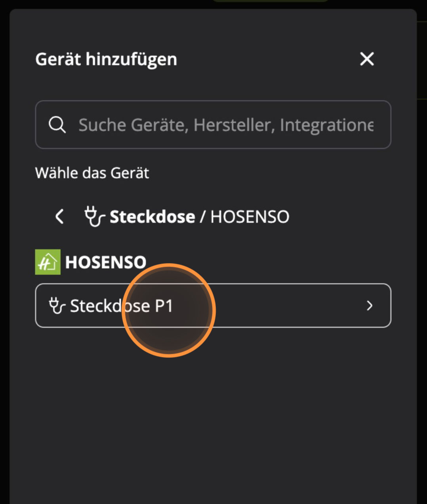
Task: Click inside the Suche Geräte search box
Action: (x=226, y=124)
